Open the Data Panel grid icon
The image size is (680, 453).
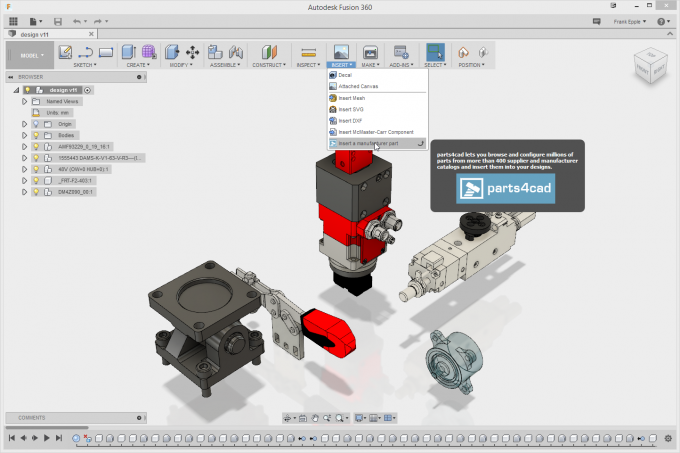tap(14, 20)
